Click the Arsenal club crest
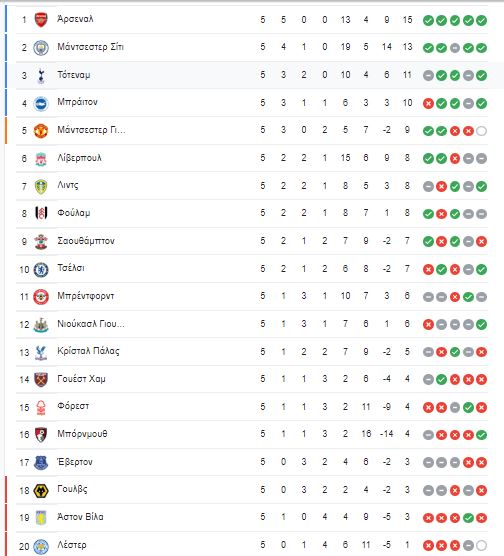This screenshot has width=504, height=556. 41,20
